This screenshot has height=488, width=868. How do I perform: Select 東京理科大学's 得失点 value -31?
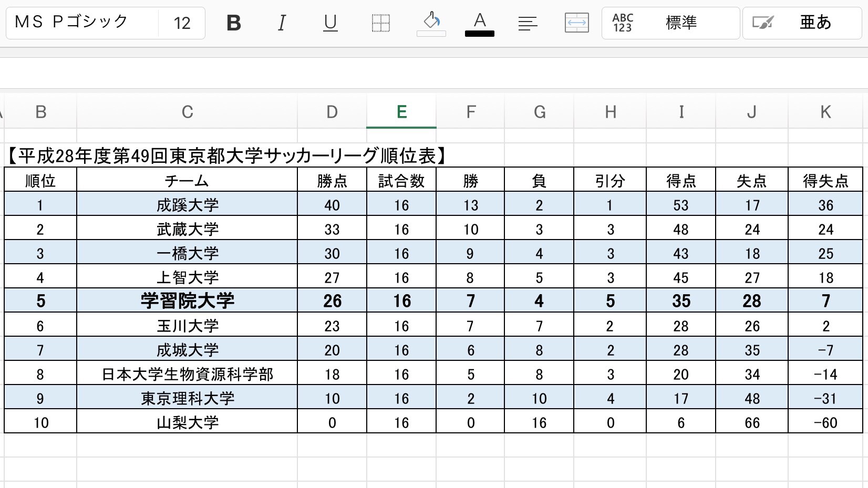(x=825, y=398)
